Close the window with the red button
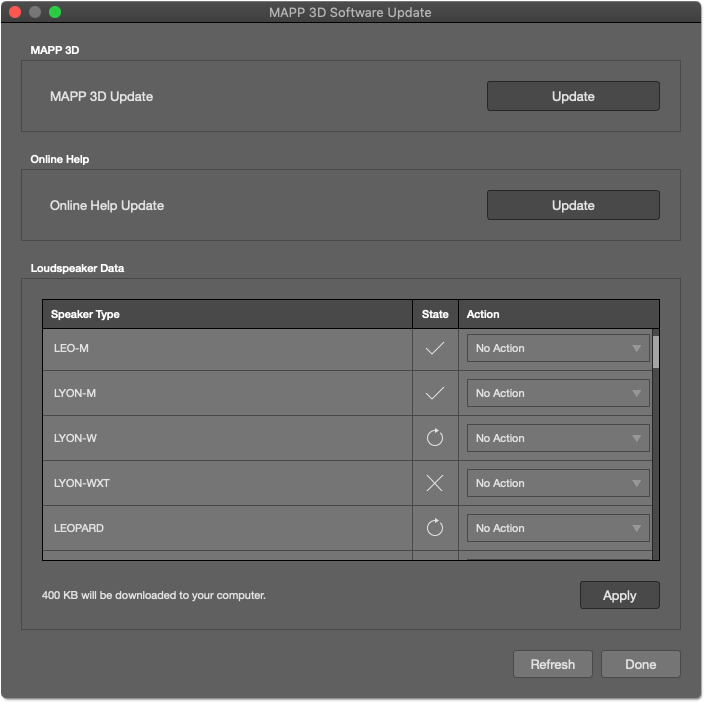This screenshot has height=703, width=706. coord(15,12)
